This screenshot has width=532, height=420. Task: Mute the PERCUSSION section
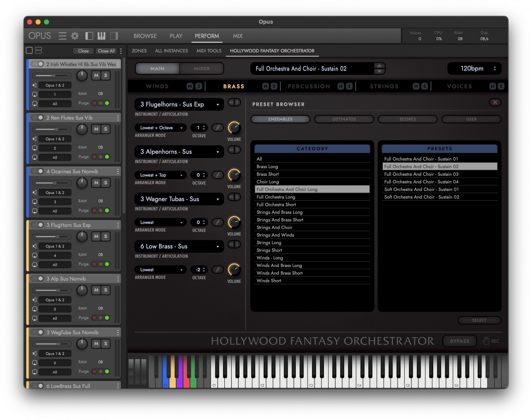[x=341, y=86]
